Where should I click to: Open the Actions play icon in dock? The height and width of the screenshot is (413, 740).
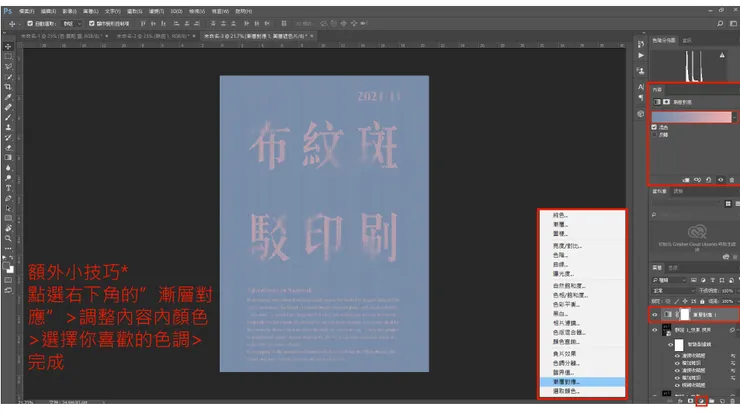click(640, 56)
